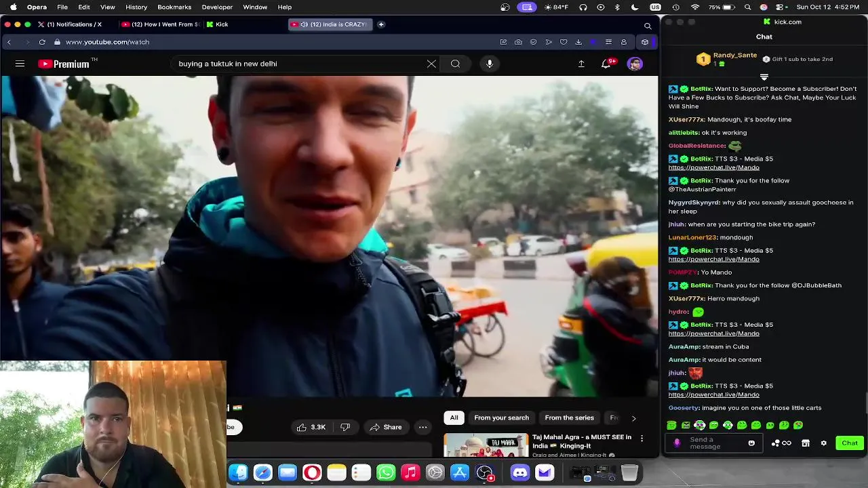Open powerchat.live/Mando link after NygyrdSkynyrd message
This screenshot has height=488, width=868.
[713, 259]
